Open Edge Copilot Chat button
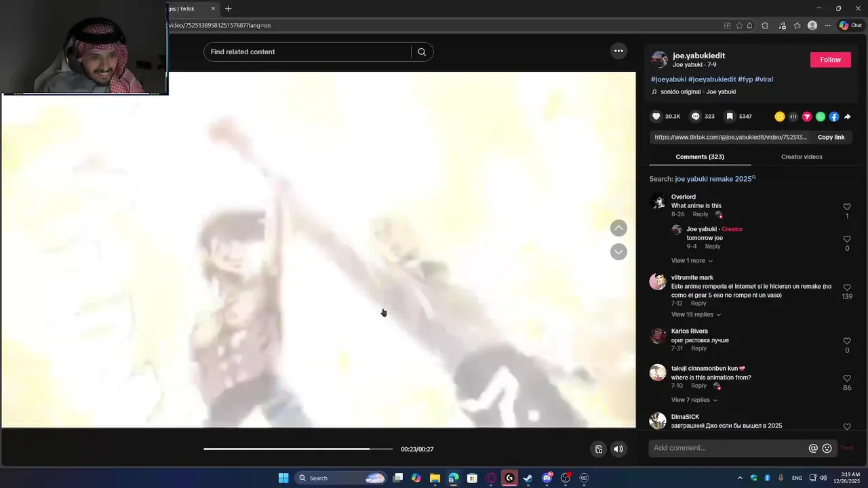Viewport: 868px width, 488px height. 850,26
